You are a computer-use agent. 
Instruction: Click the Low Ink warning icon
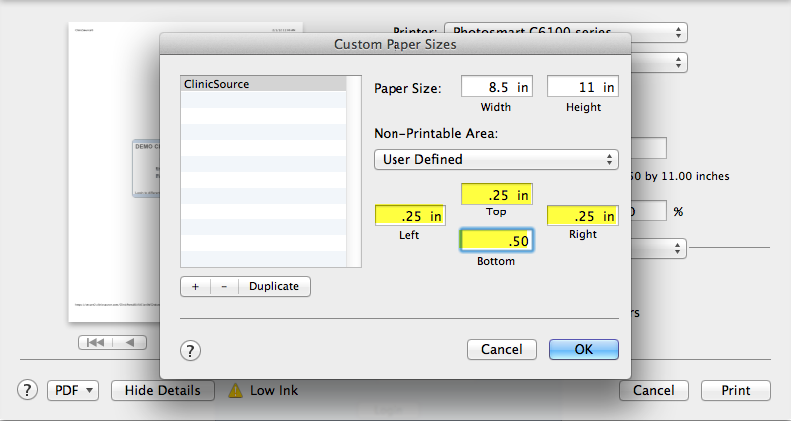coord(236,391)
